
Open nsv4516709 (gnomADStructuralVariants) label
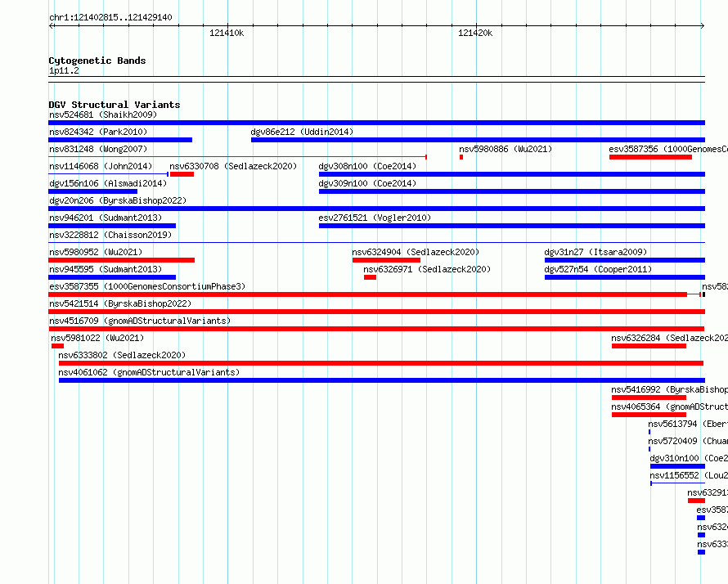coord(140,321)
